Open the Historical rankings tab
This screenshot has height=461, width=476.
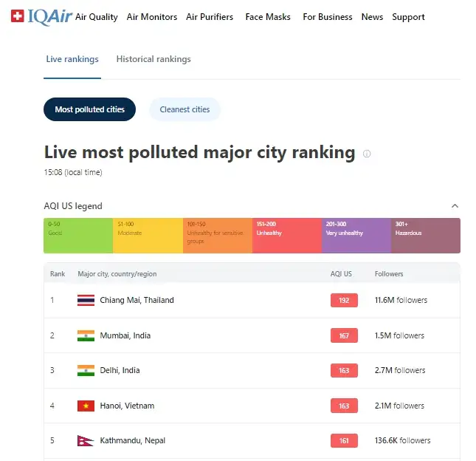click(x=154, y=59)
